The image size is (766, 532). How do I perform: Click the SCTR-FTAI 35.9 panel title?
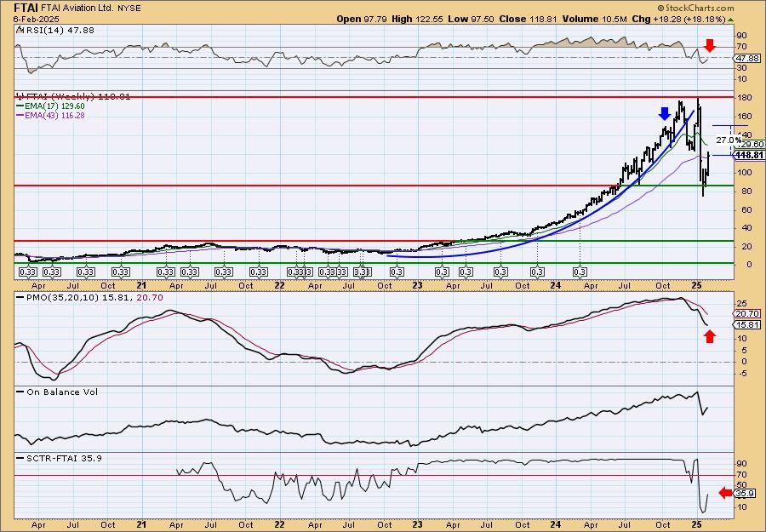pos(63,458)
